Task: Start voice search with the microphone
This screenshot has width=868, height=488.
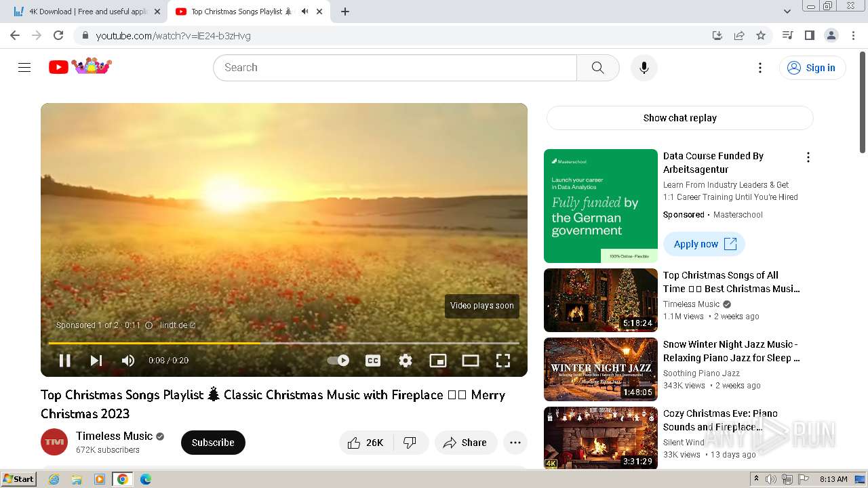Action: [644, 67]
